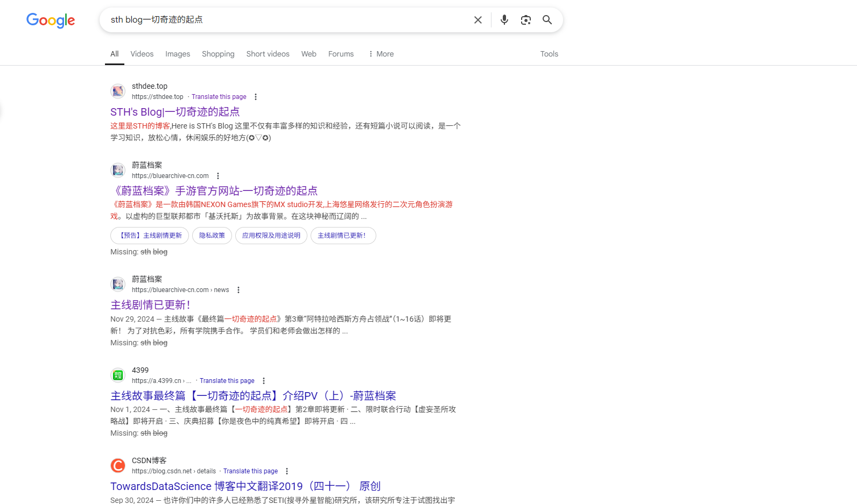Open TowardsDataScience 博客中文翻译2019 result
857x504 pixels.
click(245, 486)
